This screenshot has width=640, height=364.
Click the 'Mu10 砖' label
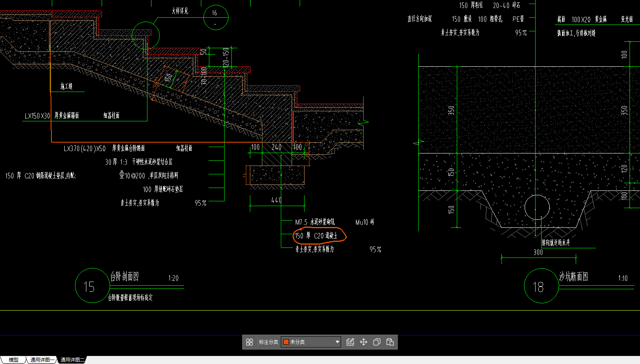click(365, 222)
